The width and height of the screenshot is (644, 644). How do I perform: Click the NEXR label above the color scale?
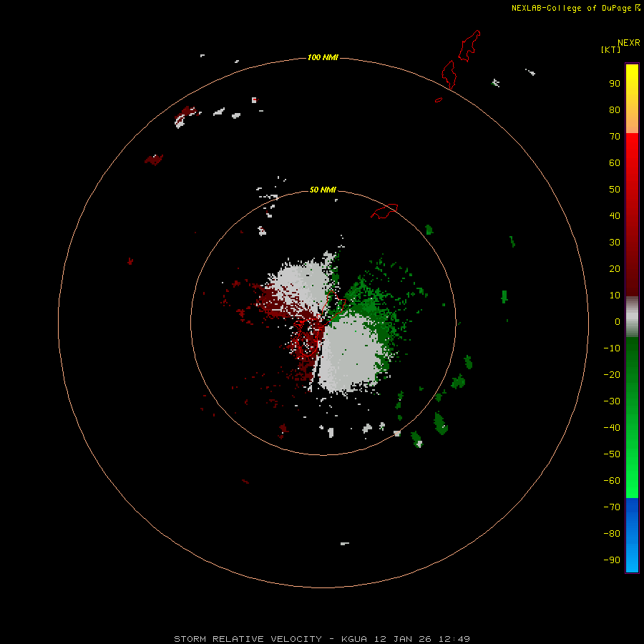(628, 43)
